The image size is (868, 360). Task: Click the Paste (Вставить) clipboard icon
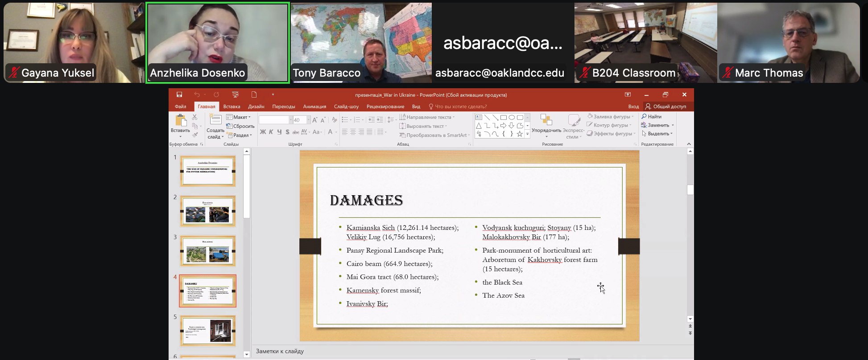pos(180,123)
